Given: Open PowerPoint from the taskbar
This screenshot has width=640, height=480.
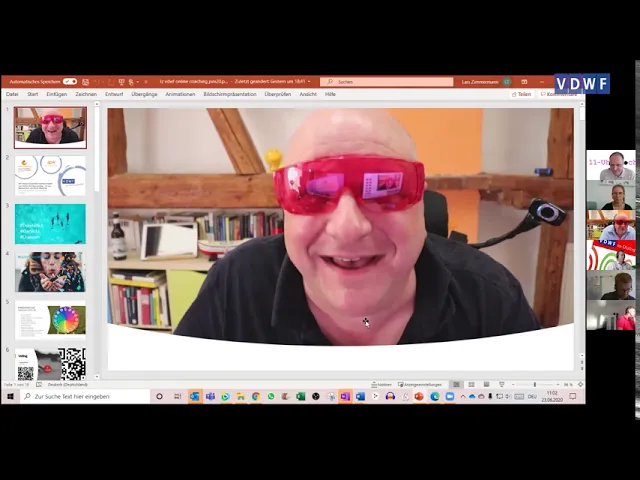Looking at the screenshot, I should pyautogui.click(x=419, y=396).
